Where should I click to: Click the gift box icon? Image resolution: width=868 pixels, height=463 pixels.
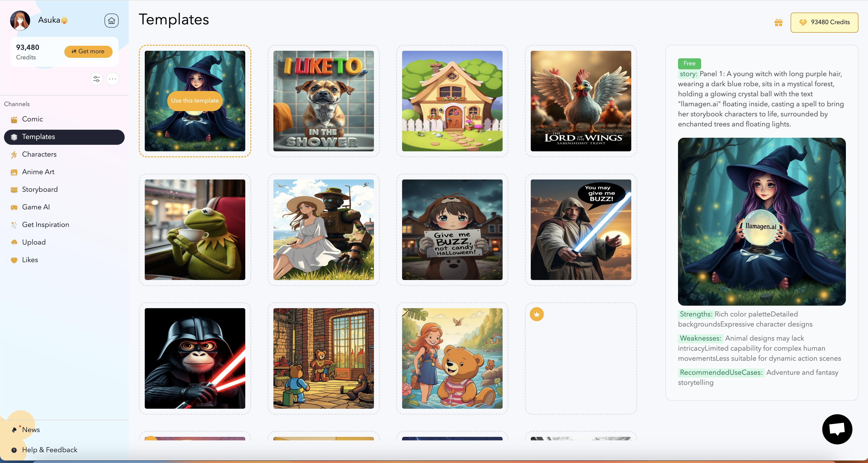point(778,23)
